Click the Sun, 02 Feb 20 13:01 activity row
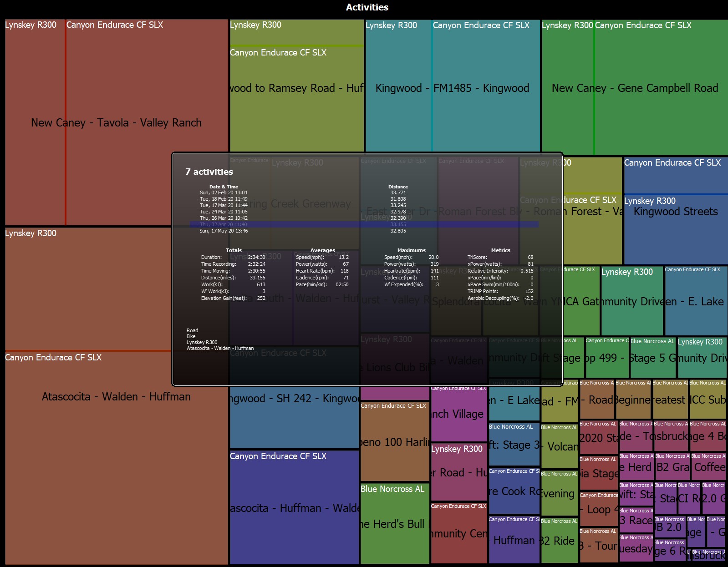The height and width of the screenshot is (567, 728). tap(364, 192)
